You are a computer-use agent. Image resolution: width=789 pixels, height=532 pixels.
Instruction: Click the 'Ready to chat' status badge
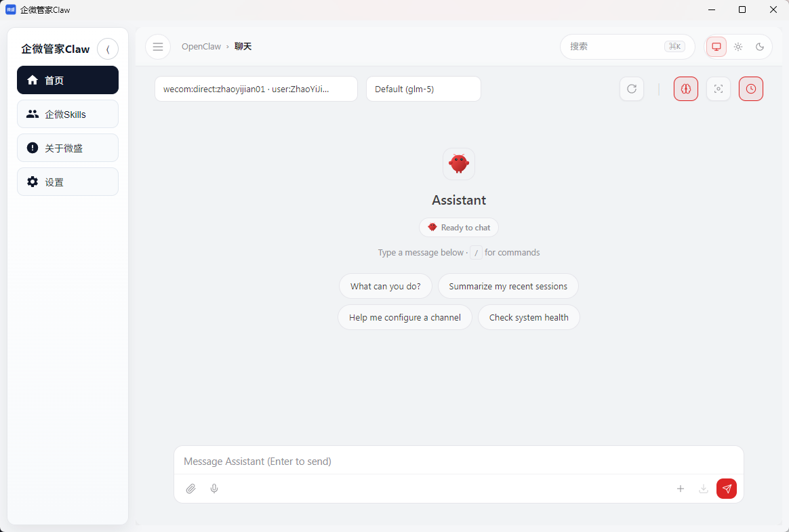459,228
